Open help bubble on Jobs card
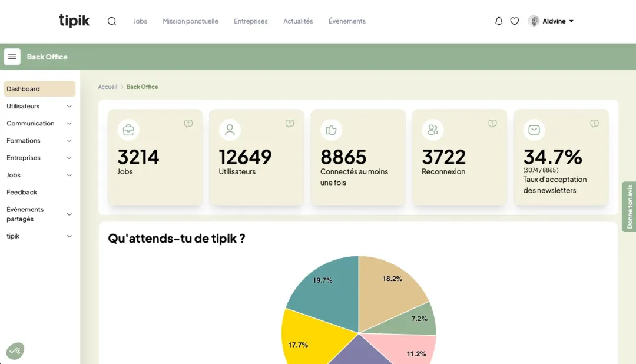 [x=188, y=123]
